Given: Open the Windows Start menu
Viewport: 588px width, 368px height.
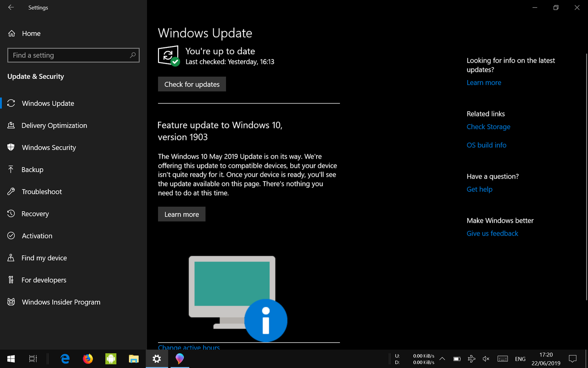Looking at the screenshot, I should pyautogui.click(x=11, y=359).
